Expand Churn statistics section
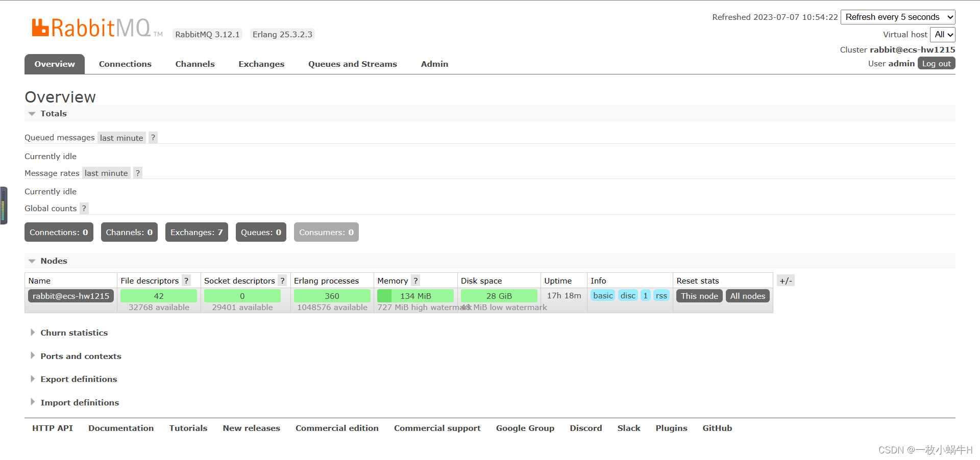 pos(74,333)
